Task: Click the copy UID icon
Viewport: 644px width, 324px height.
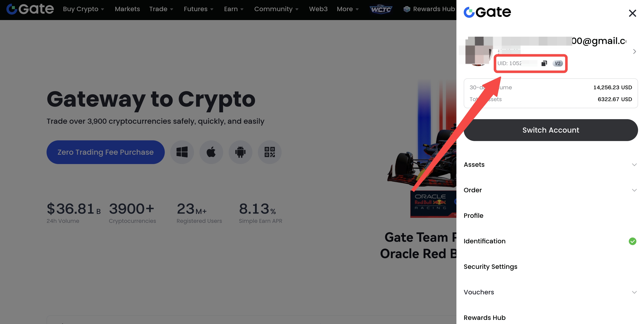Action: pos(544,63)
